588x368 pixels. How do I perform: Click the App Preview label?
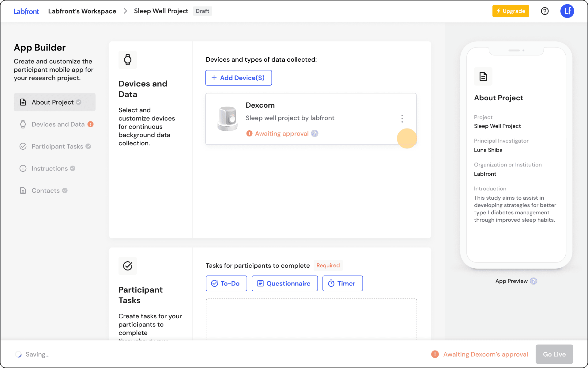click(511, 281)
